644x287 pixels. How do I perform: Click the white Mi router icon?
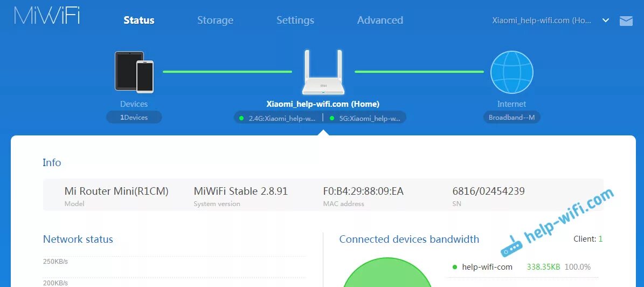point(323,73)
